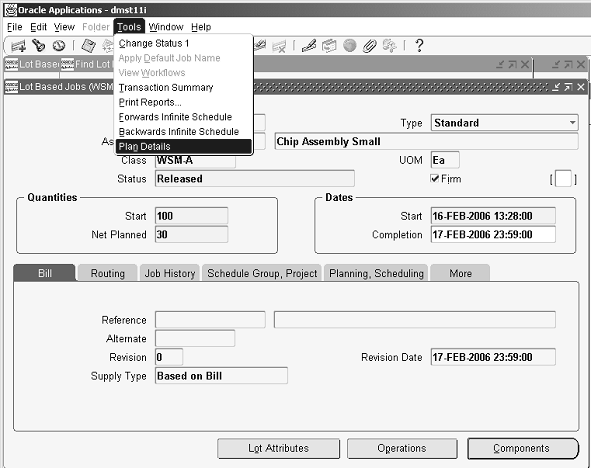591x468 pixels.
Task: Open the Window menu
Action: tap(166, 27)
